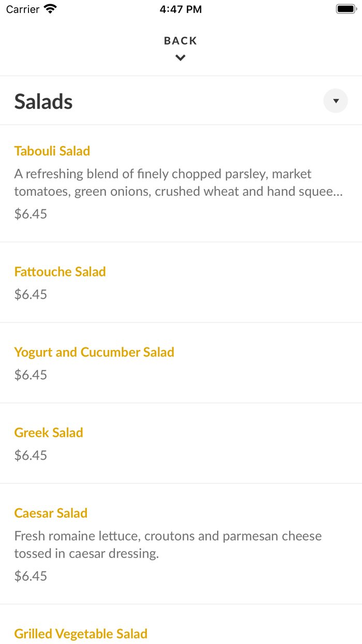
Task: Open the Salads category dropdown arrow
Action: [336, 101]
